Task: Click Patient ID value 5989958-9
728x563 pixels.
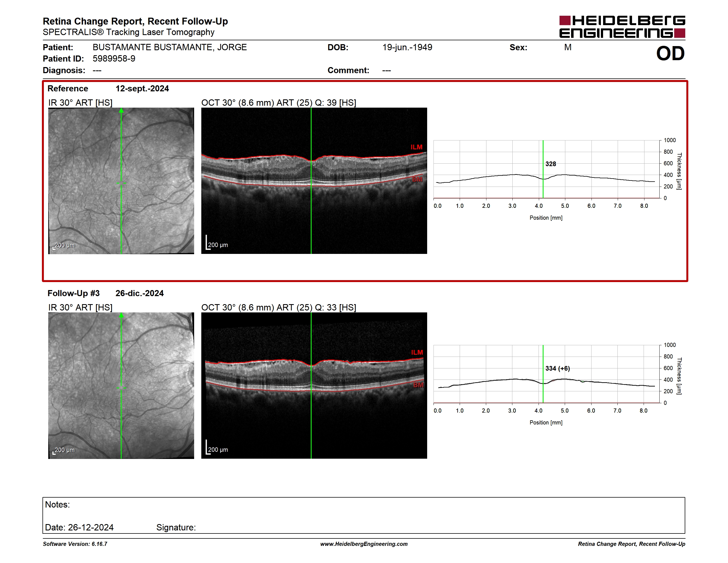Action: tap(114, 59)
